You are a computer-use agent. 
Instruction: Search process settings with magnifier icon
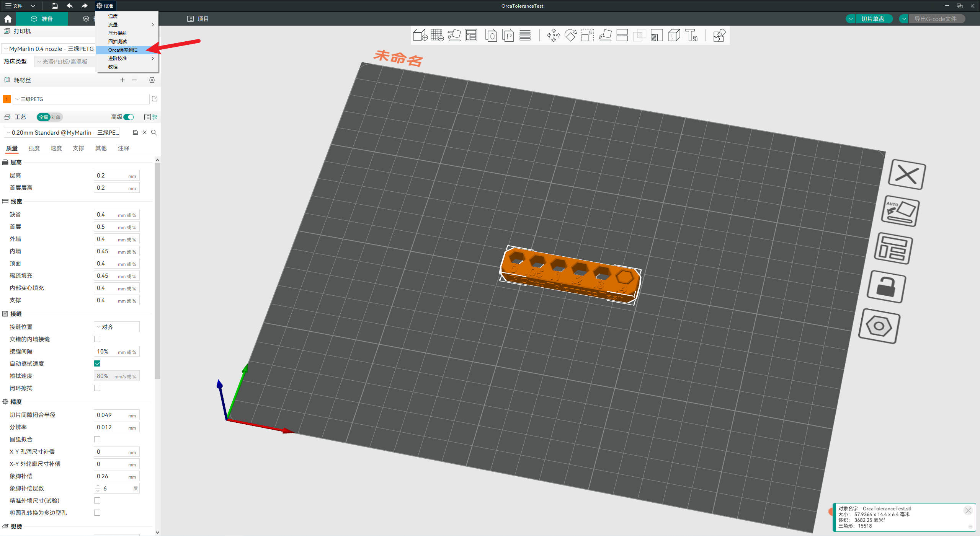154,132
